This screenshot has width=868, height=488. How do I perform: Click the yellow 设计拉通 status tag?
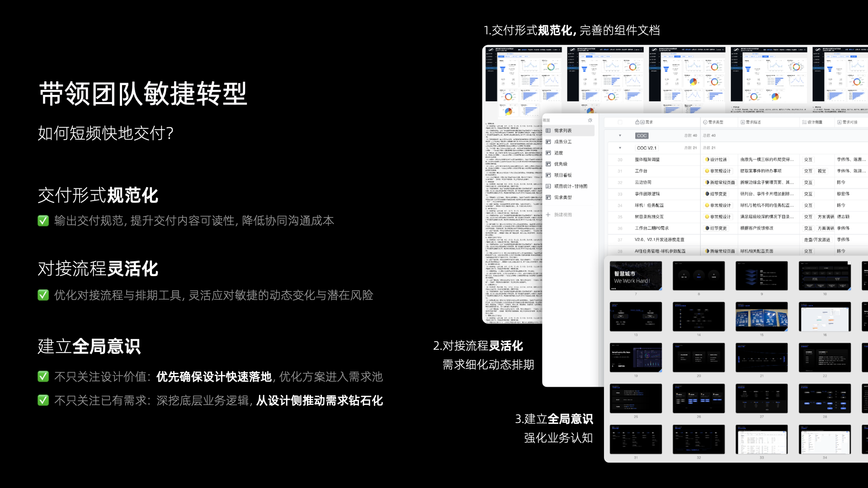click(716, 160)
